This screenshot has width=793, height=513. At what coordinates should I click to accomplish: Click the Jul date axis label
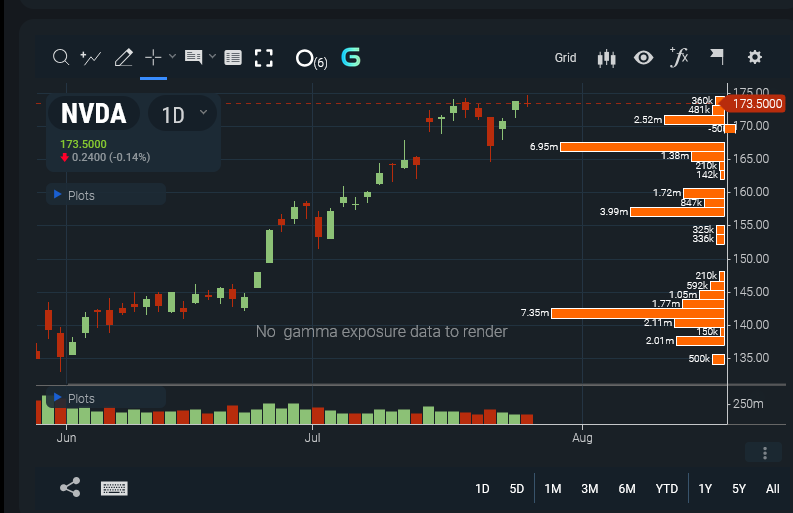click(312, 438)
